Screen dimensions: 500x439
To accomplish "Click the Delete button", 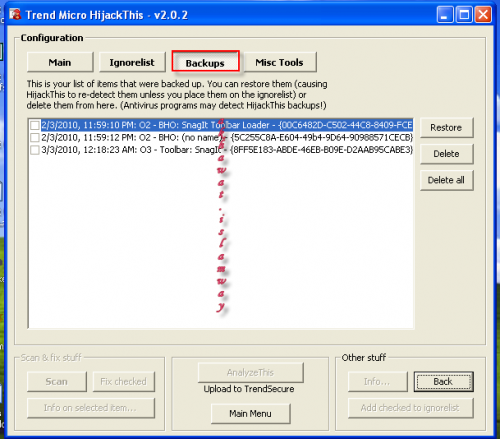I will pos(446,154).
